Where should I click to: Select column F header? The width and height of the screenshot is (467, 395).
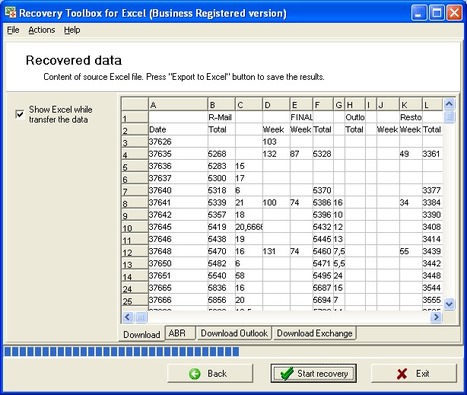(x=323, y=105)
